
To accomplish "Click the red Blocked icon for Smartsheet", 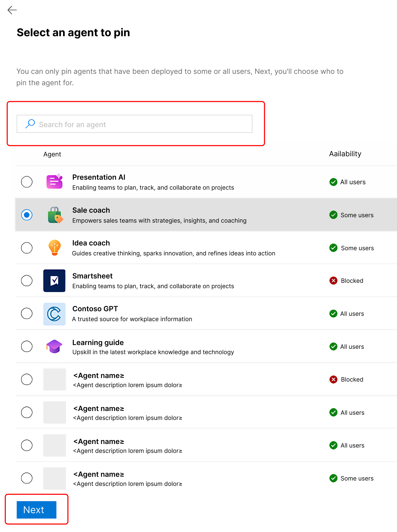I will [x=333, y=280].
